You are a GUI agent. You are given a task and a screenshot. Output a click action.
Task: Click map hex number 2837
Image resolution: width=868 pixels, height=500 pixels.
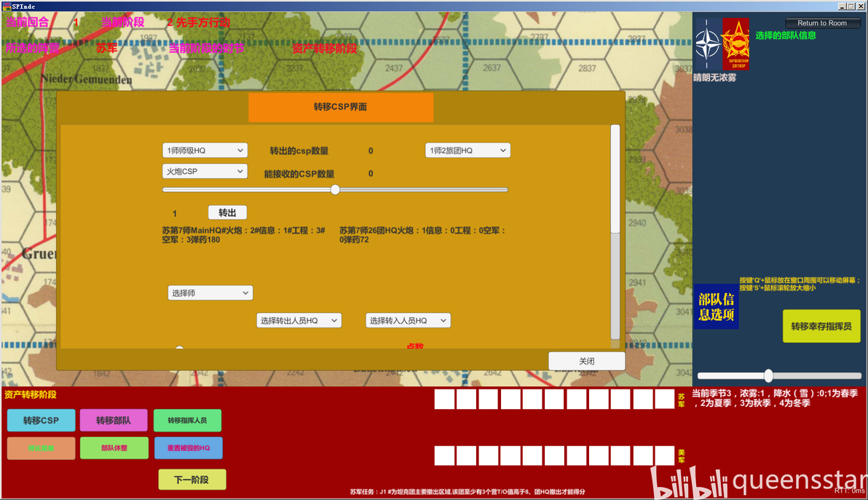(587, 68)
